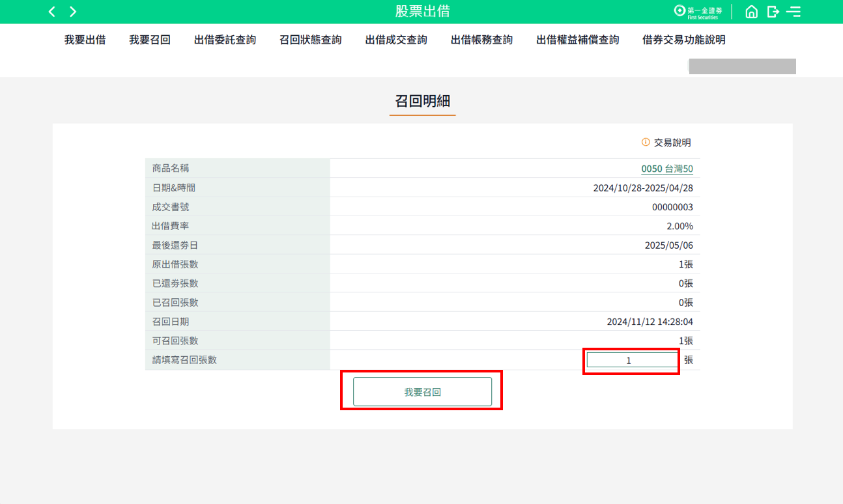Click the 交易說明 text link
Screen dimensions: 843x504
coord(672,143)
